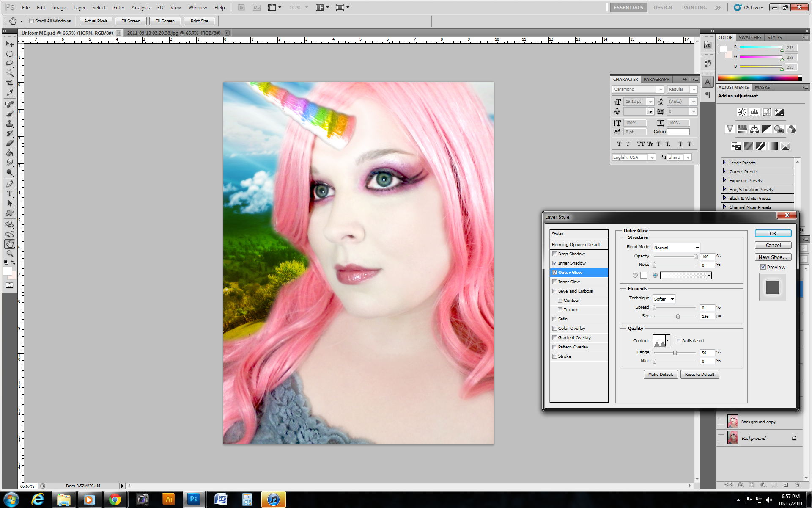812x508 pixels.
Task: Select the solid color glow radio button
Action: [635, 276]
